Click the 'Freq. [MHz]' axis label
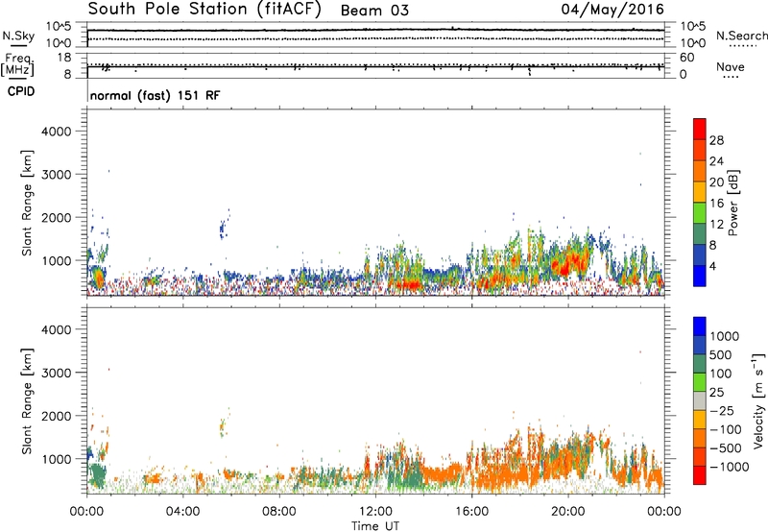Viewport: 768px width, 532px height. (17, 64)
